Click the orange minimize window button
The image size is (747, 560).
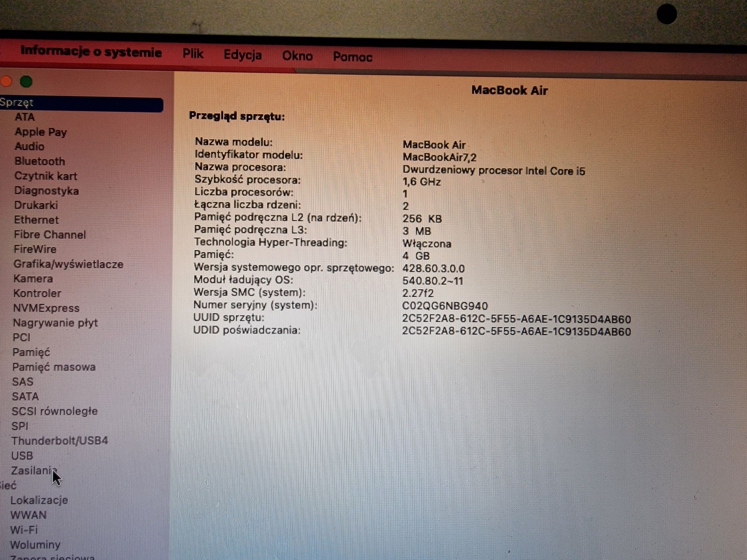click(6, 81)
